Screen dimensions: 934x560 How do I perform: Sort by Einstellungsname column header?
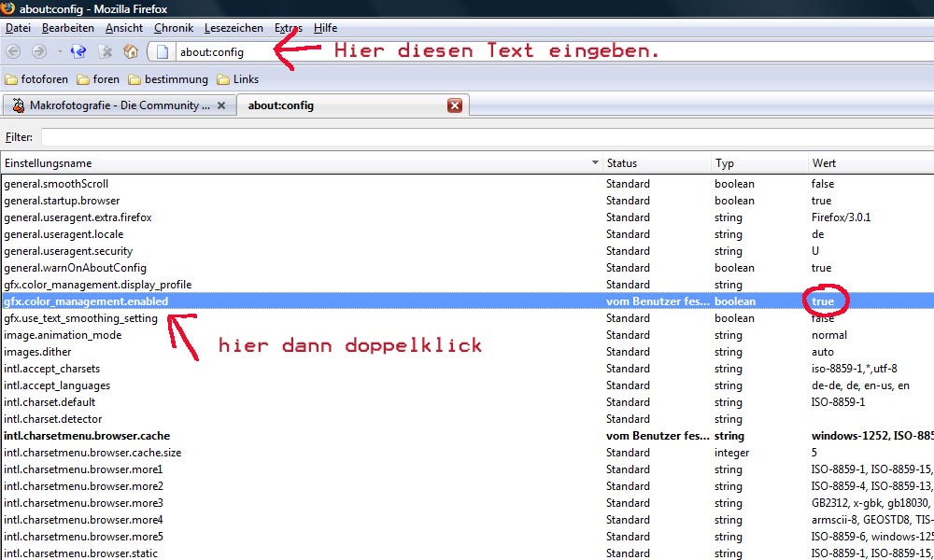tap(301, 163)
